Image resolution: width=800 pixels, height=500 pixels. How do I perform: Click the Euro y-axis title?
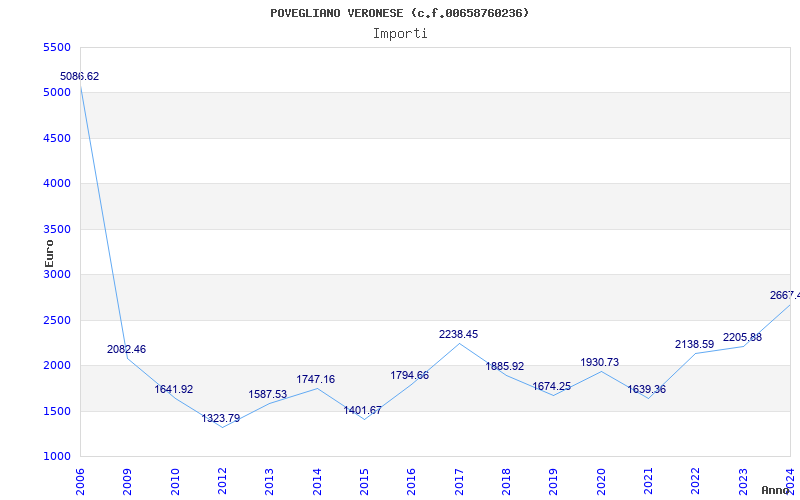(x=49, y=254)
